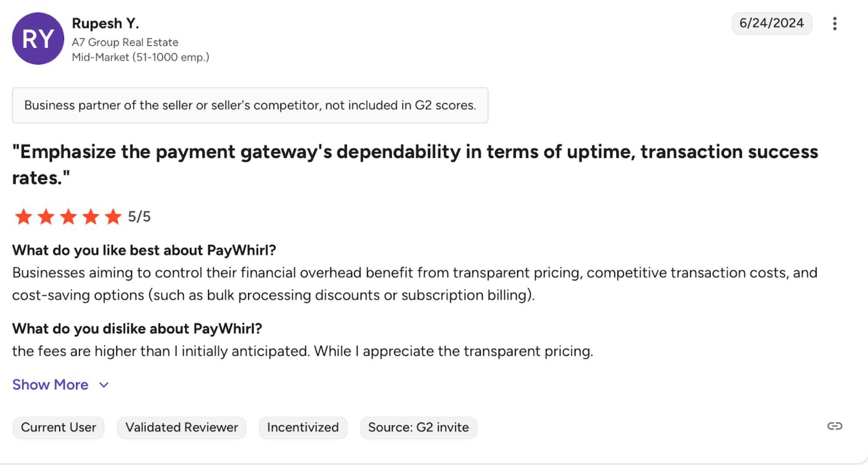Click the second rating star
This screenshot has height=466, width=868.
(x=46, y=216)
